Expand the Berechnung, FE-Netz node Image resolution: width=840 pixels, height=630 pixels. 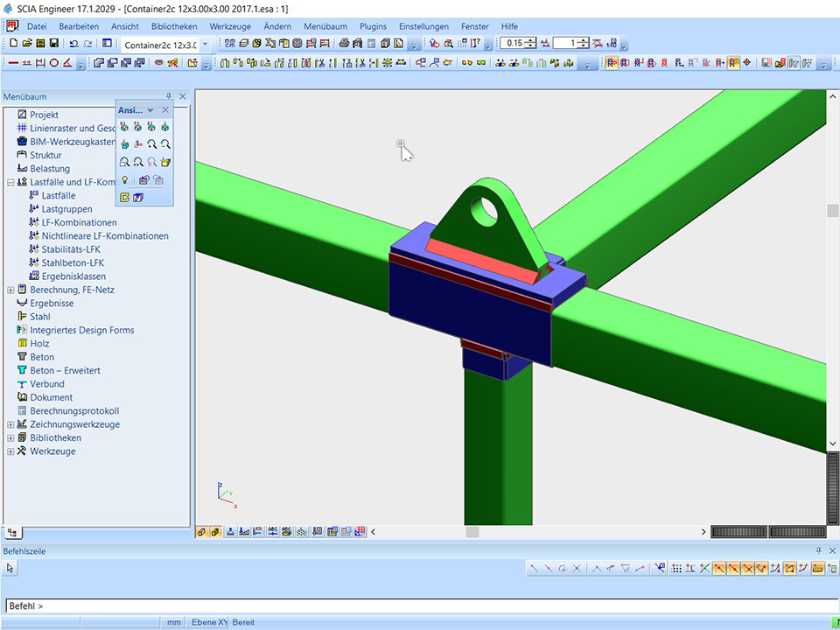tap(10, 290)
